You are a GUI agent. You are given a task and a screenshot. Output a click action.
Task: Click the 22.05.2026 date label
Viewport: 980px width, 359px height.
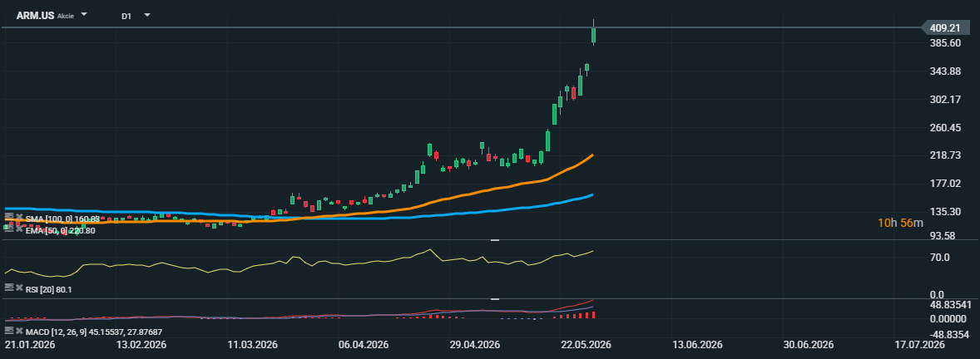pyautogui.click(x=586, y=345)
